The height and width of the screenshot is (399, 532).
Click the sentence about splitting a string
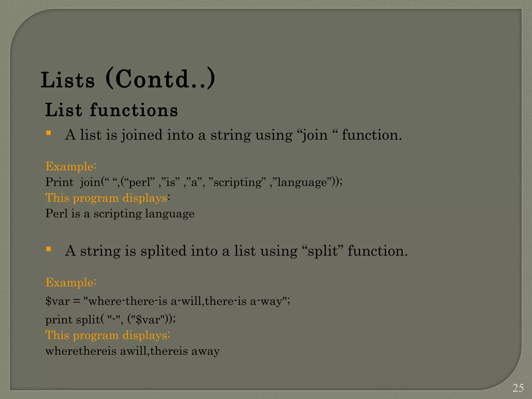pos(236,251)
